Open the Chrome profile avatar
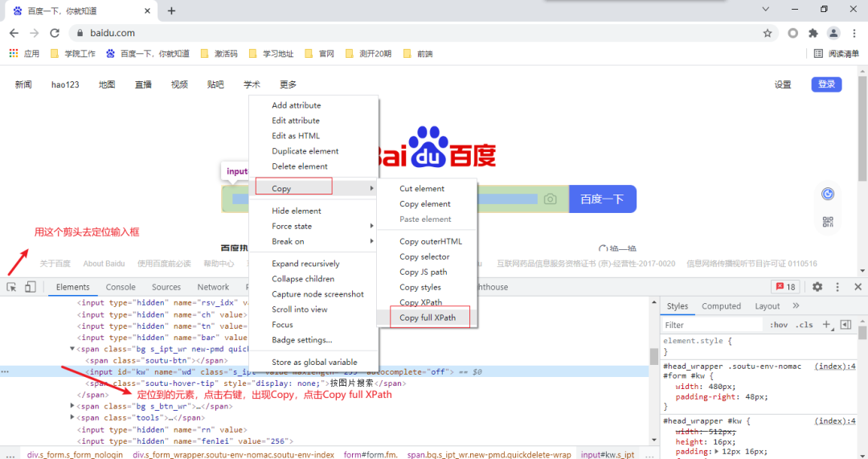 pos(833,33)
